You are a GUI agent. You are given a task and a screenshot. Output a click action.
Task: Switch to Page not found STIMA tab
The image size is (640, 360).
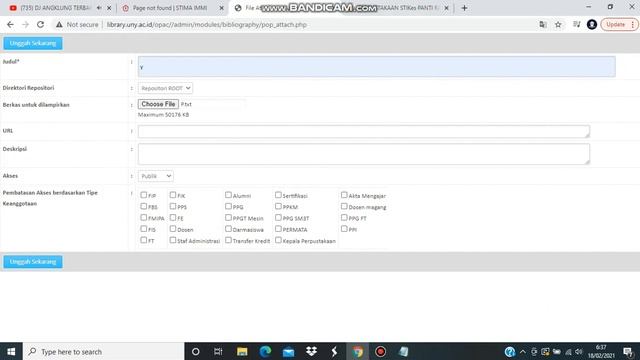pyautogui.click(x=169, y=8)
